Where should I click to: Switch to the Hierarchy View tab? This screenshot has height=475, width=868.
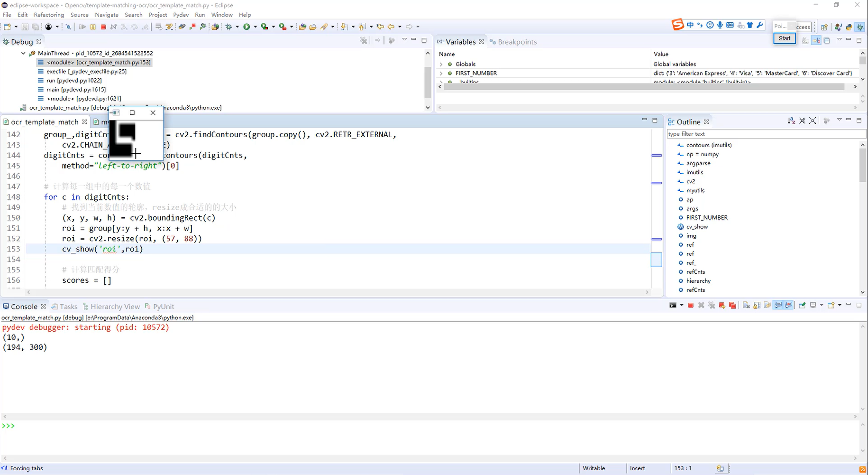111,307
